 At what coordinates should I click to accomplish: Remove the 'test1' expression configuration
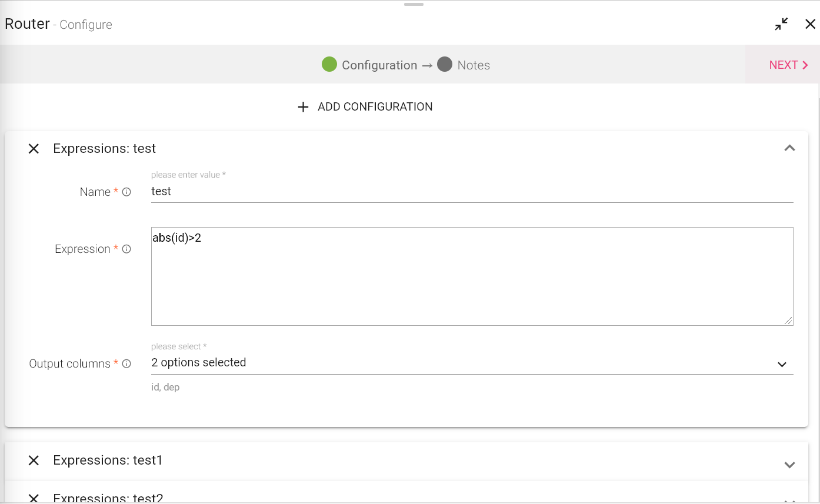pyautogui.click(x=34, y=460)
